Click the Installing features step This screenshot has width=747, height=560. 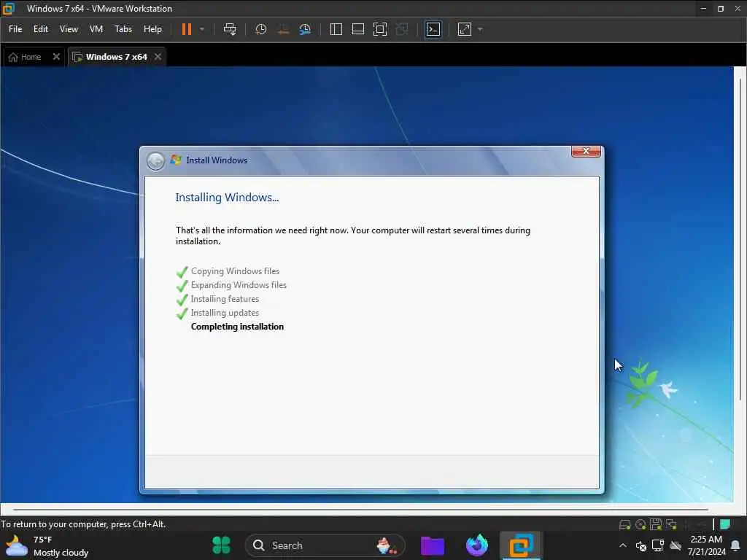[225, 298]
